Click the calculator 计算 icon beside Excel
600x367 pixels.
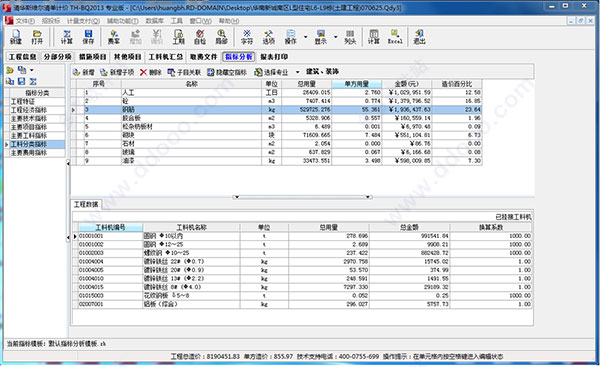[374, 37]
